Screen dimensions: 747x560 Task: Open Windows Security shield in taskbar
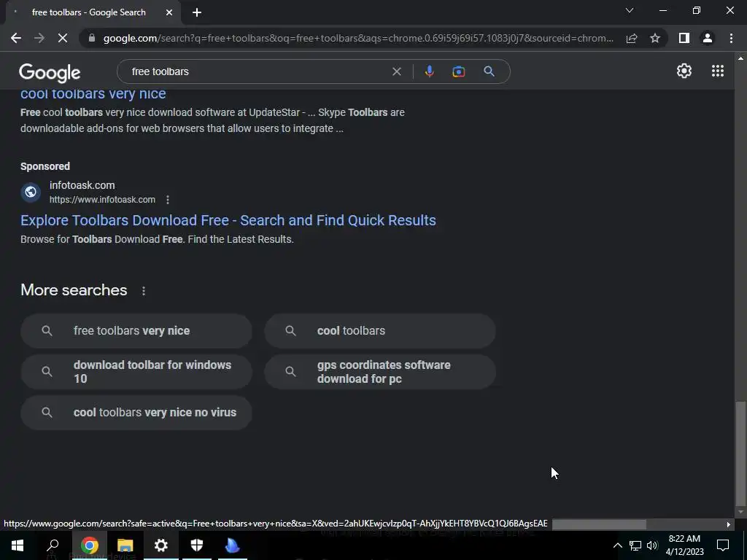(197, 545)
